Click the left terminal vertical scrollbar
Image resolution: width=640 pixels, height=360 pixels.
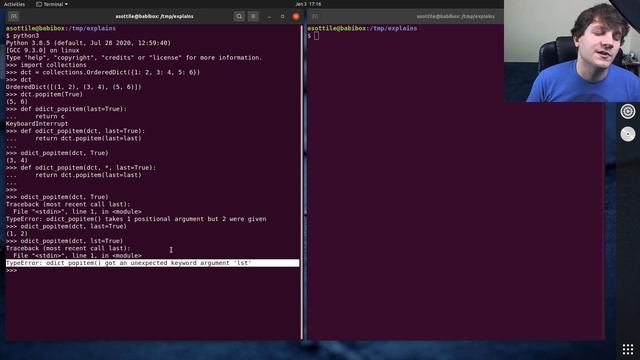[x=302, y=182]
